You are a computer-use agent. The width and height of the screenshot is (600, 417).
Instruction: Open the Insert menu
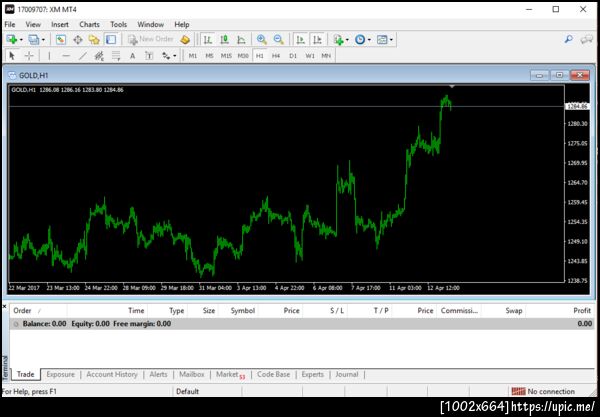60,24
